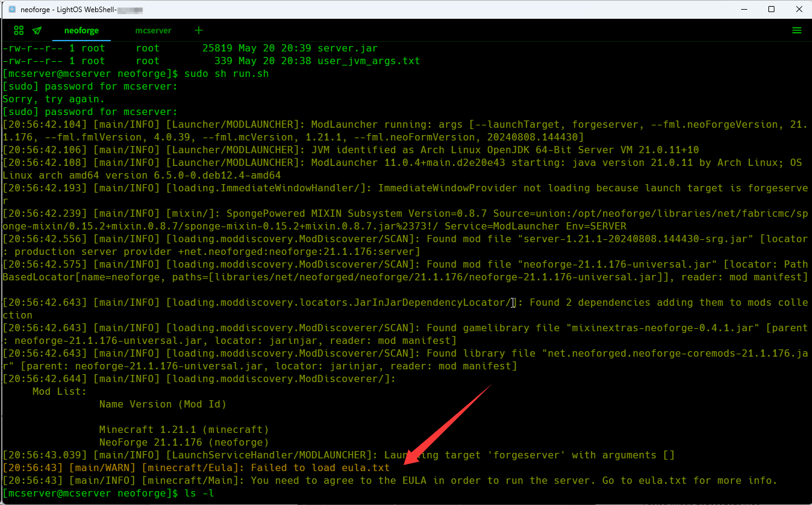Click 'You need to agree to the EULA' message
This screenshot has height=505, width=812.
point(339,481)
